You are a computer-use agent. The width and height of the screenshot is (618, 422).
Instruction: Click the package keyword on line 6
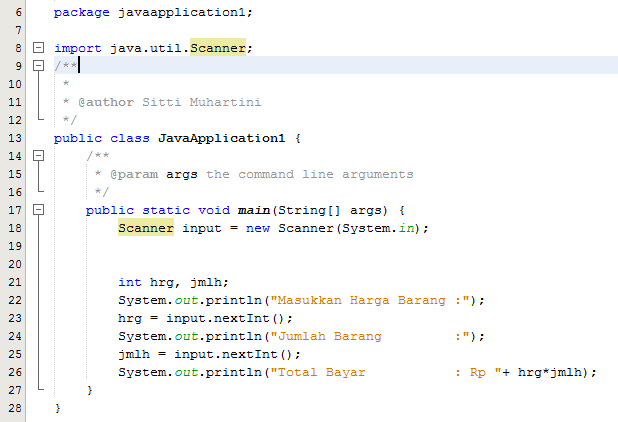(x=82, y=13)
